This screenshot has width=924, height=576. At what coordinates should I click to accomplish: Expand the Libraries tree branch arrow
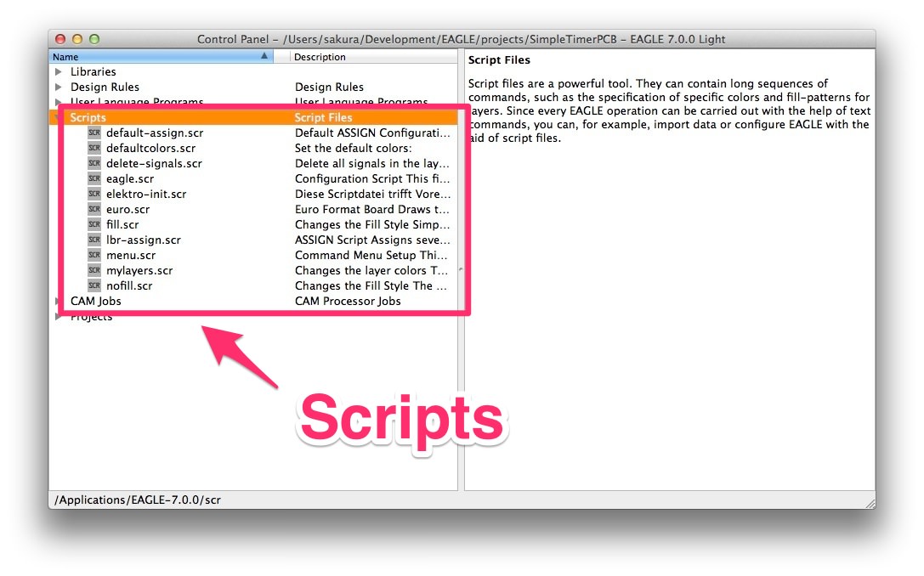59,72
